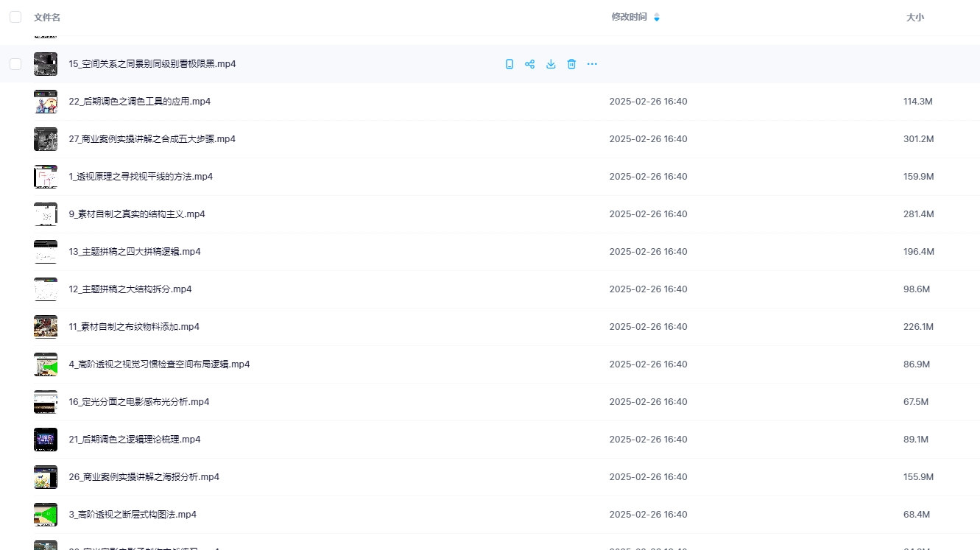Click the 22_后期调色 video thumbnail icon
Screen dimensions: 980x550
click(46, 102)
